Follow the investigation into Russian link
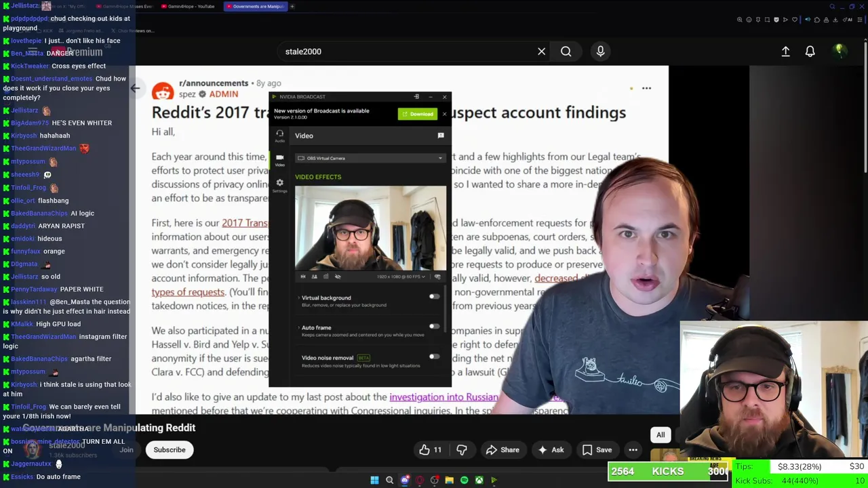This screenshot has height=488, width=868. click(443, 397)
